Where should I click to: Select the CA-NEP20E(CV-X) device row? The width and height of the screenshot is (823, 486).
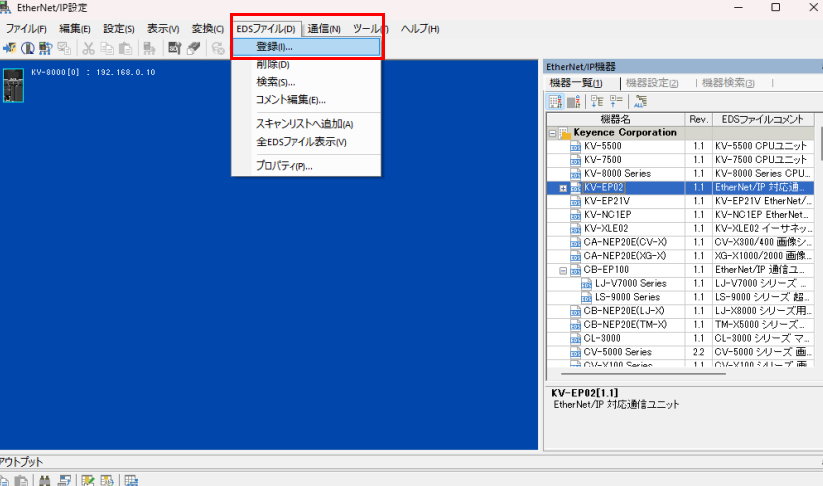681,242
